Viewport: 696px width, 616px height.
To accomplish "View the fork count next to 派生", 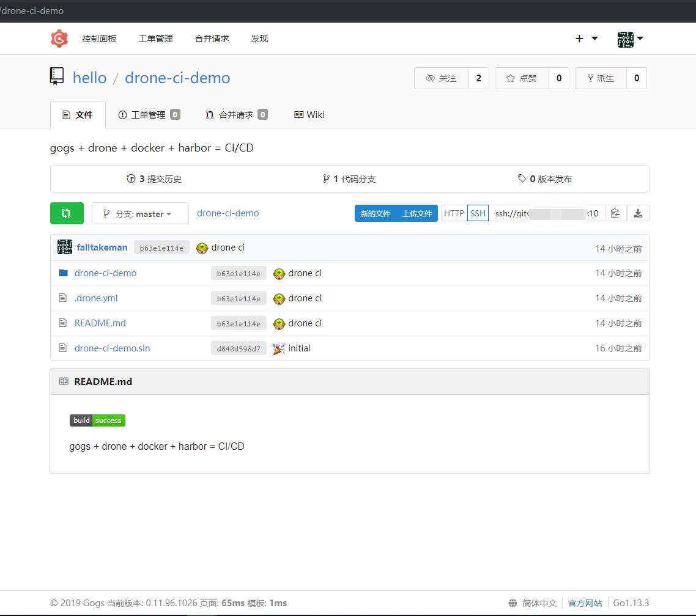I will tap(637, 78).
